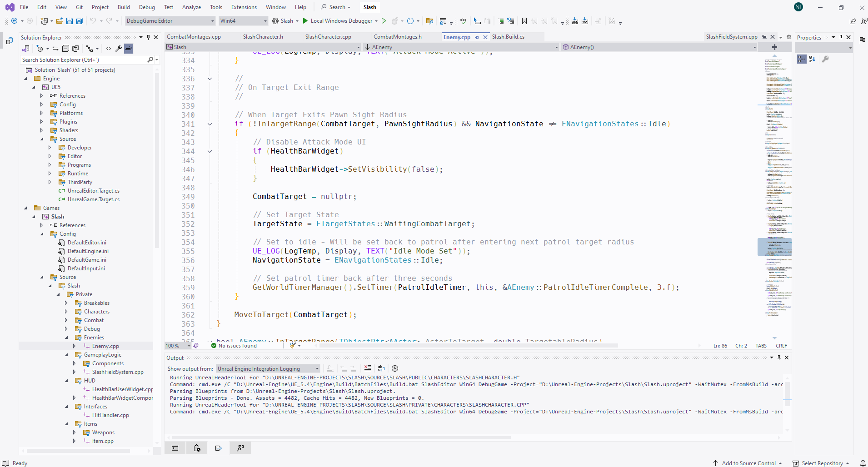Click the alphabetical sort icon in Properties
868x467 pixels.
(x=813, y=59)
